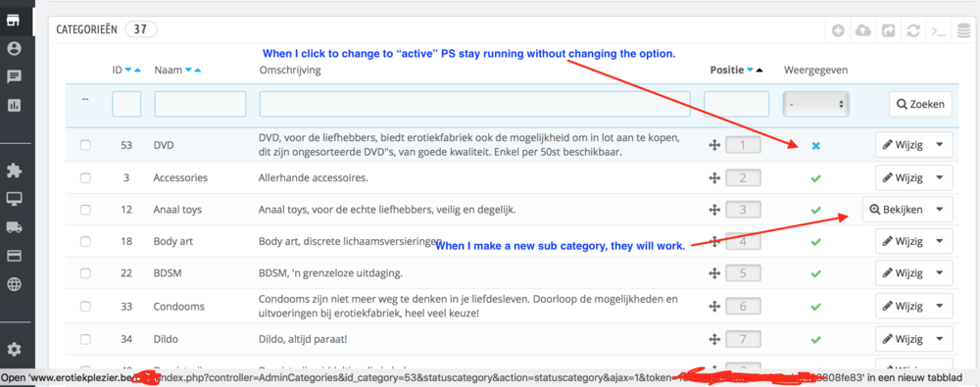This screenshot has width=980, height=387.
Task: Click Wijzig button for DVD row
Action: [x=903, y=145]
